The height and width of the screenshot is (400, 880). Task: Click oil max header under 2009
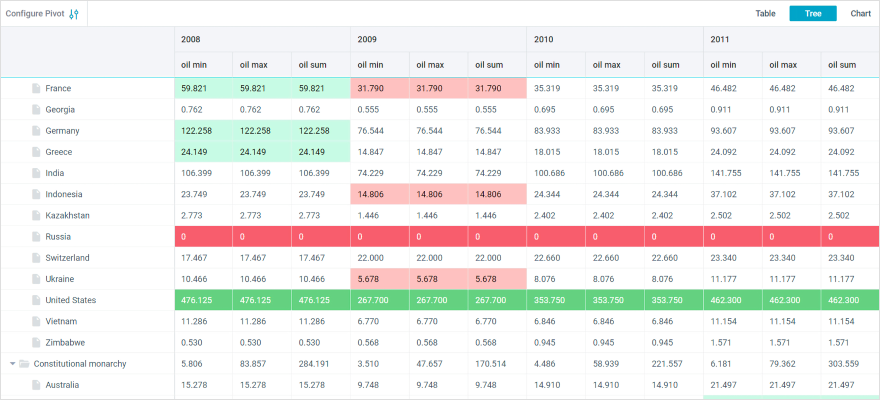click(x=438, y=65)
